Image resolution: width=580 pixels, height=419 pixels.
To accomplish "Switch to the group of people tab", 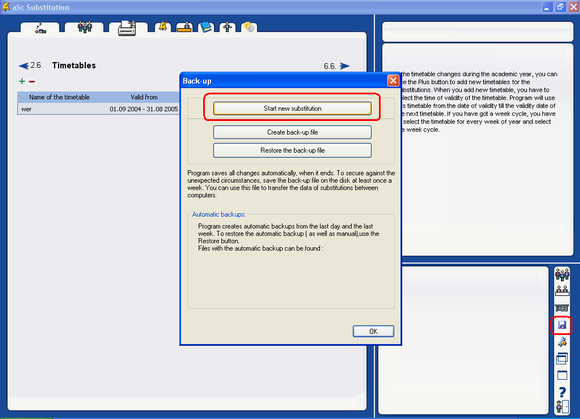I will [x=85, y=27].
